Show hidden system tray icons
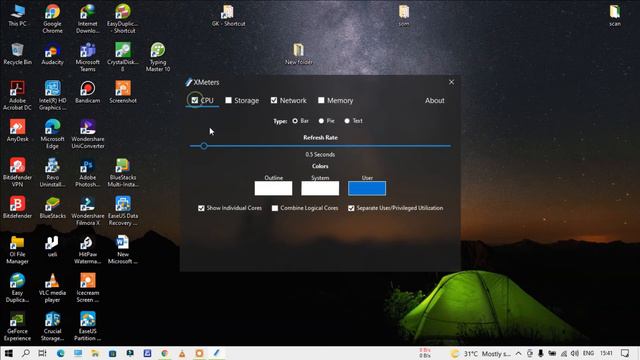This screenshot has width=640, height=360. [x=518, y=353]
